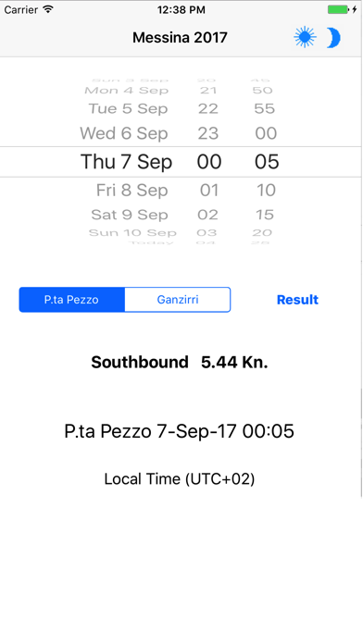363x644 pixels.
Task: Select minute 55 in picker
Action: click(x=264, y=109)
